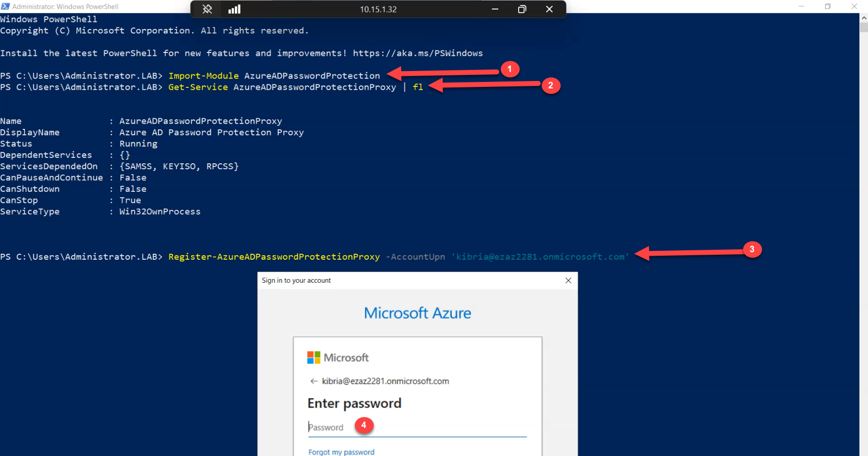
Task: Click the CanShutdown False output value
Action: tap(133, 189)
